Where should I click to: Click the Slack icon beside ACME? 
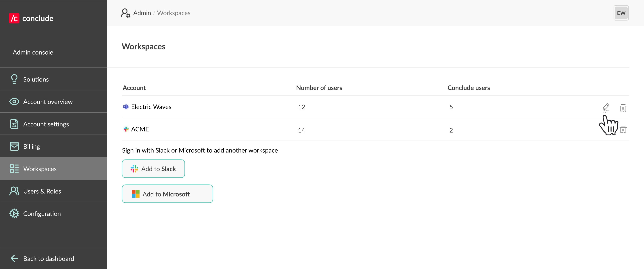click(126, 129)
